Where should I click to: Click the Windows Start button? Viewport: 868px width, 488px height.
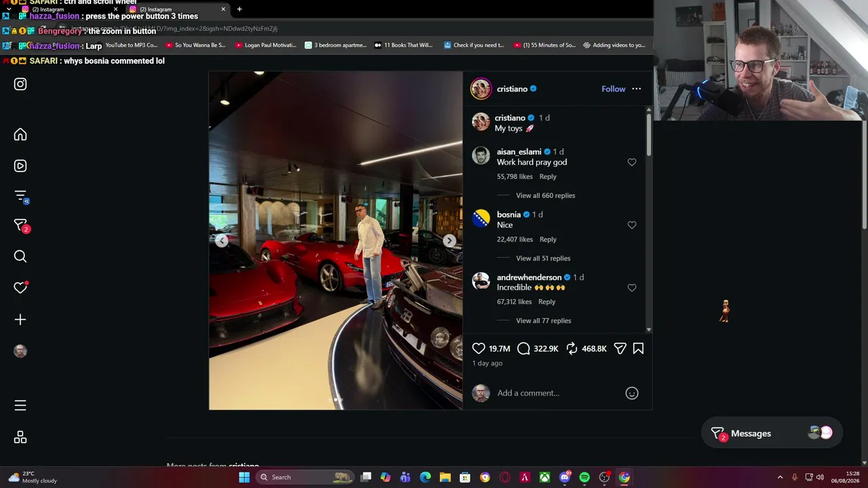pos(244,477)
